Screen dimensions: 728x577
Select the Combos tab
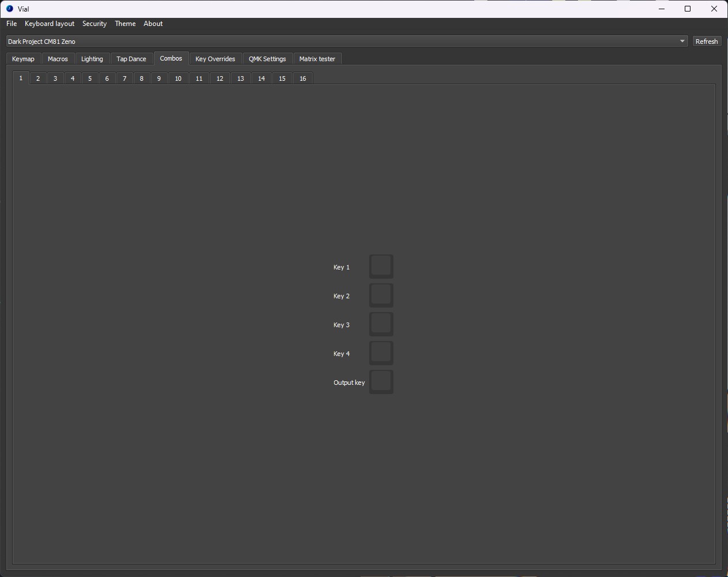171,58
